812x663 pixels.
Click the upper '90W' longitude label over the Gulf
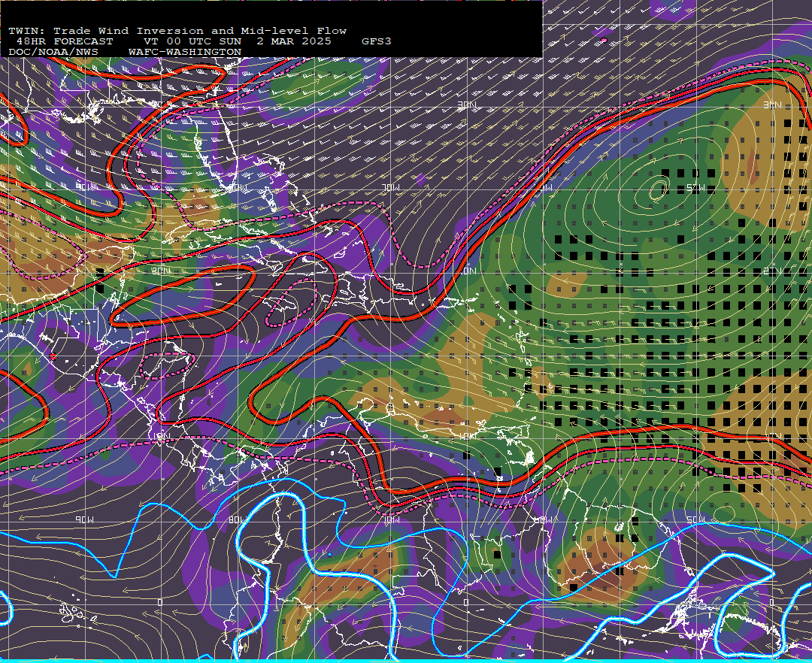86,187
